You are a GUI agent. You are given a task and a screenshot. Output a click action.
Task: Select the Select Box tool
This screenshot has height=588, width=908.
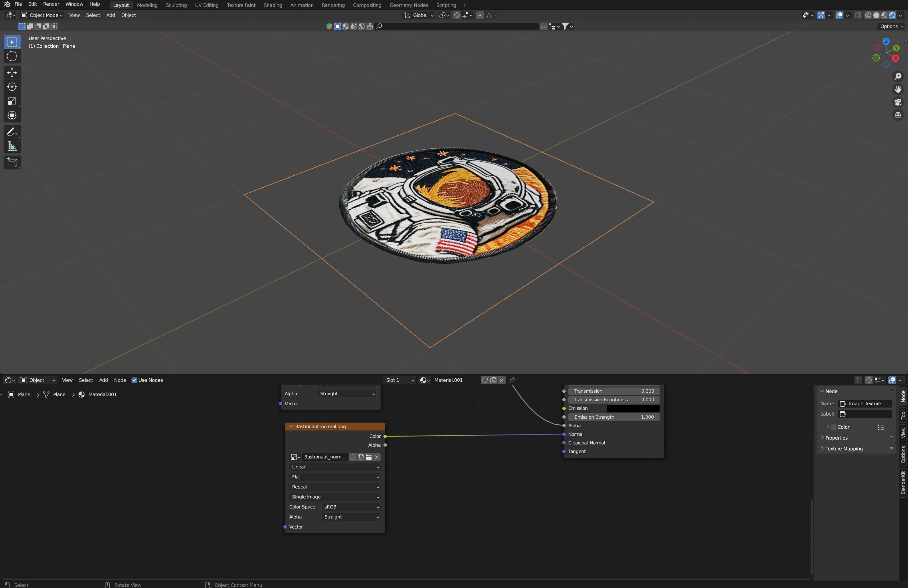12,42
